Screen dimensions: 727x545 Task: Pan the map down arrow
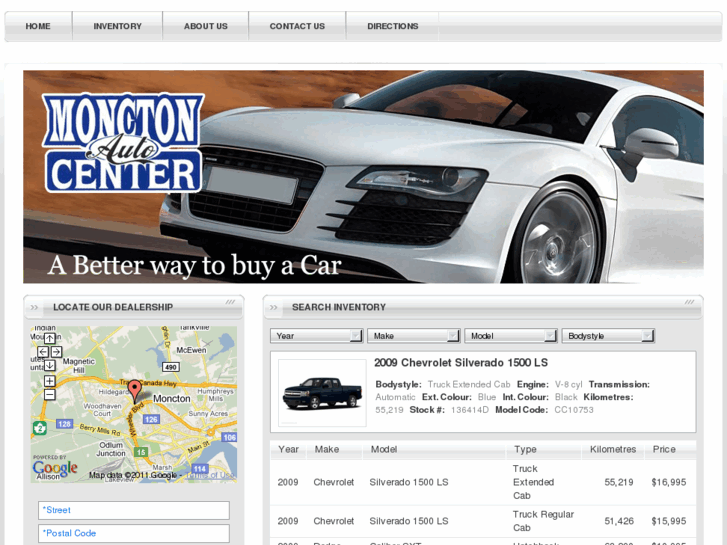[x=50, y=365]
